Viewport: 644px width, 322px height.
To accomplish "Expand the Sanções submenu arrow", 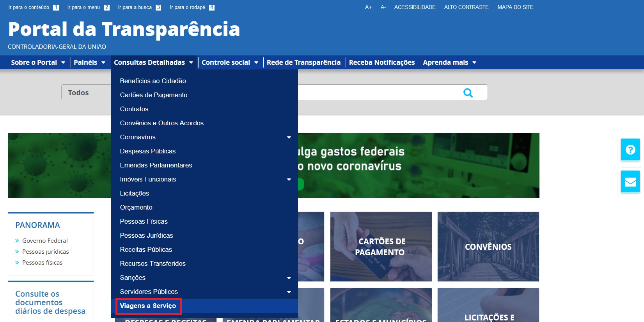I will 289,278.
